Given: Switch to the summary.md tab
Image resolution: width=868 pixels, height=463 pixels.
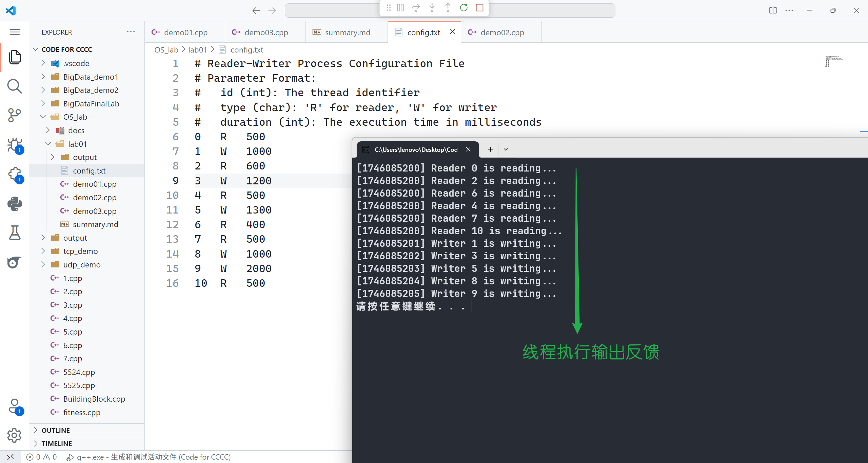Looking at the screenshot, I should 347,33.
